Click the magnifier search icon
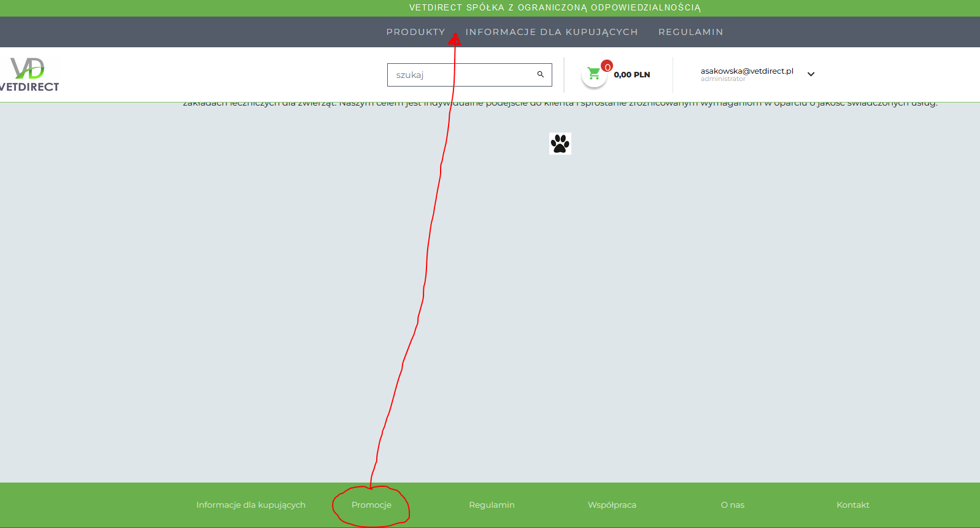Viewport: 980px width, 528px height. (x=541, y=74)
